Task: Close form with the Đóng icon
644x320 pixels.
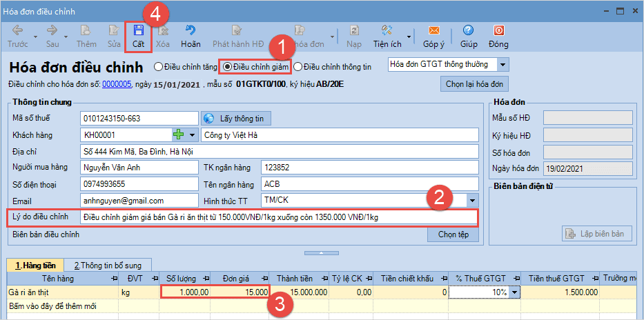Action: click(498, 31)
